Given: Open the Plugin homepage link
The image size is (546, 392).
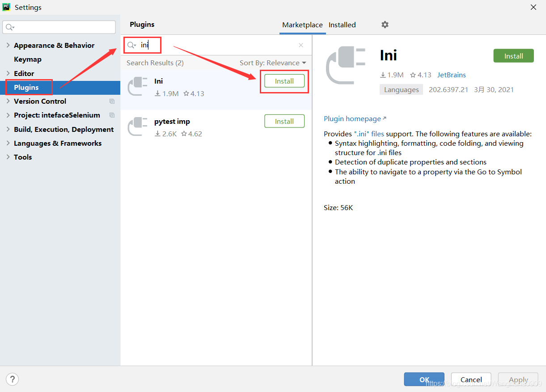Looking at the screenshot, I should (355, 119).
